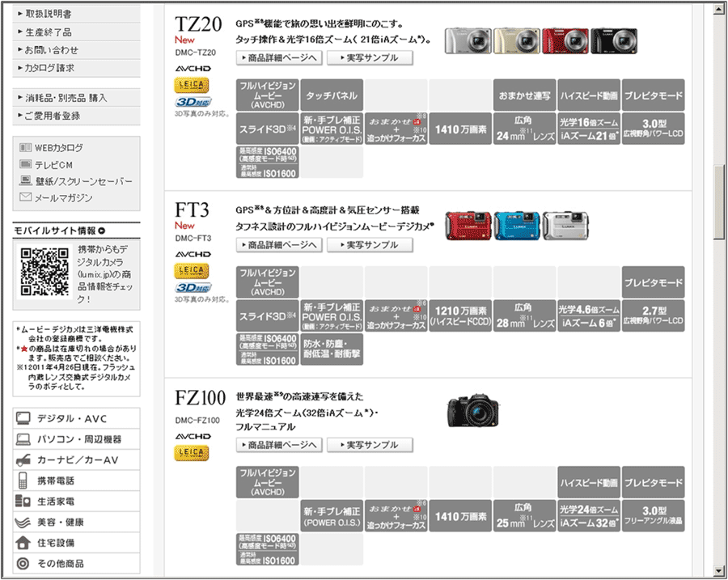Click the TZ20 AVCHD logo
Screen dimensions: 728x580
click(193, 69)
